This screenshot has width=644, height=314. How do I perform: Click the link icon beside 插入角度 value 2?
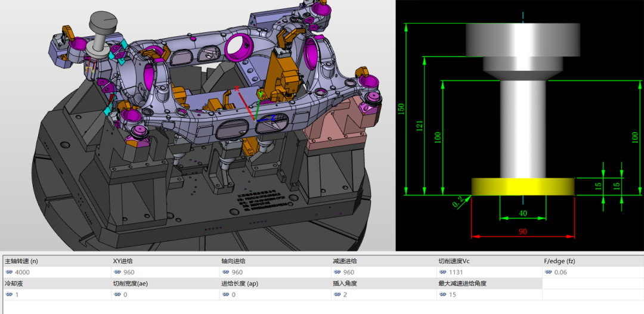click(338, 294)
